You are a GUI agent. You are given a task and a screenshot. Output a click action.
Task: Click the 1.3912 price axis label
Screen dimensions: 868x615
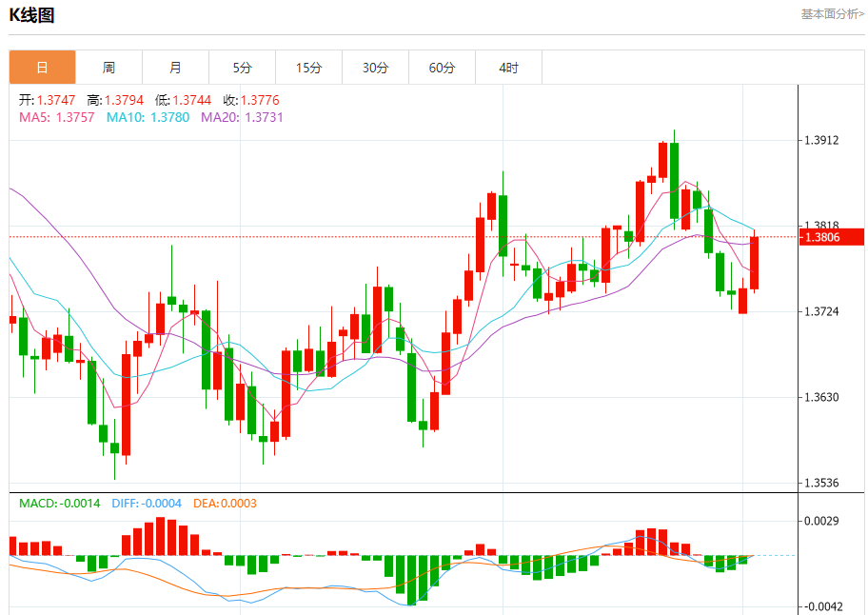click(x=821, y=140)
